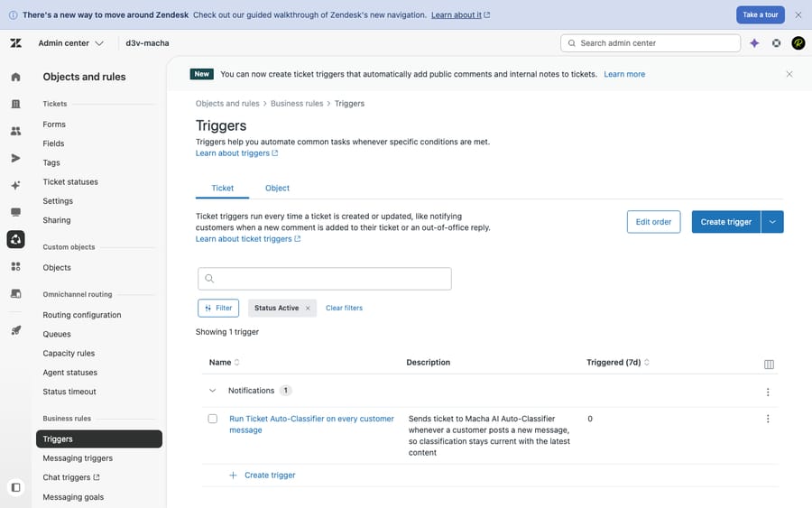Open Agent statuses in the sidebar
The width and height of the screenshot is (812, 508).
coord(69,373)
